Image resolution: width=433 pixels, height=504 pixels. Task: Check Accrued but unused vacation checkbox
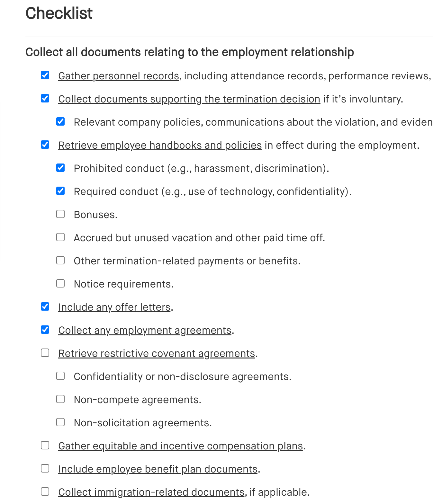point(60,237)
